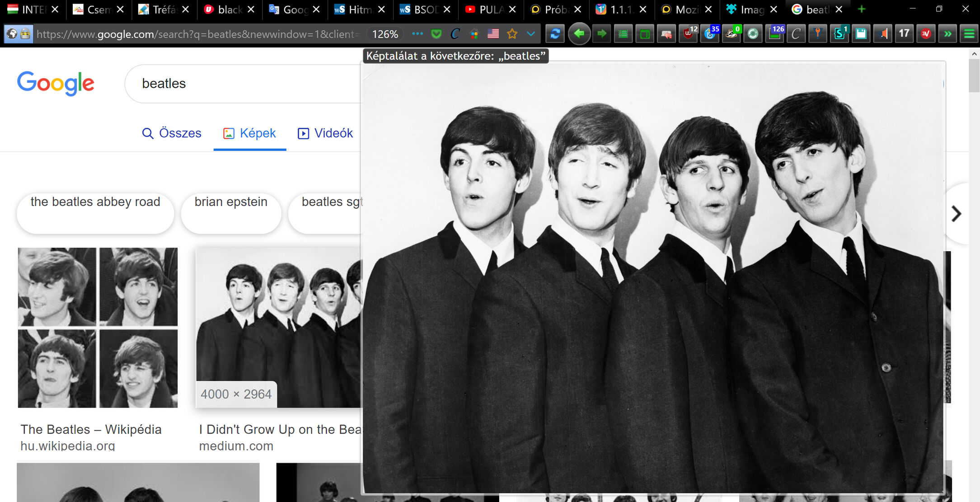
Task: Click the beatles search input field
Action: (243, 84)
